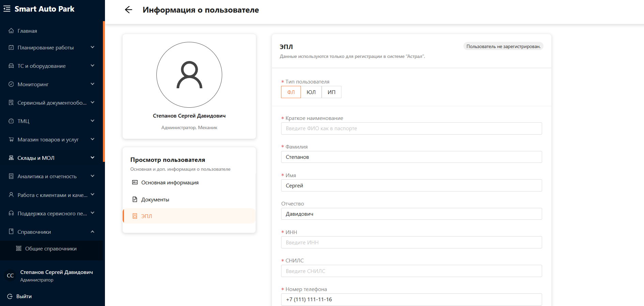Open Общие справочники submenu item
The width and height of the screenshot is (644, 306).
pos(51,249)
